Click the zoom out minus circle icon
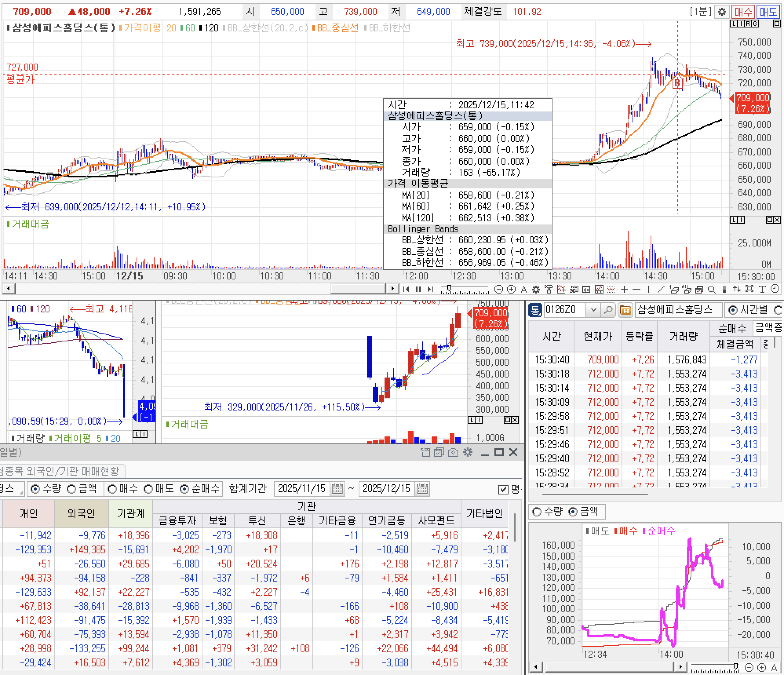This screenshot has width=784, height=675. (x=499, y=289)
